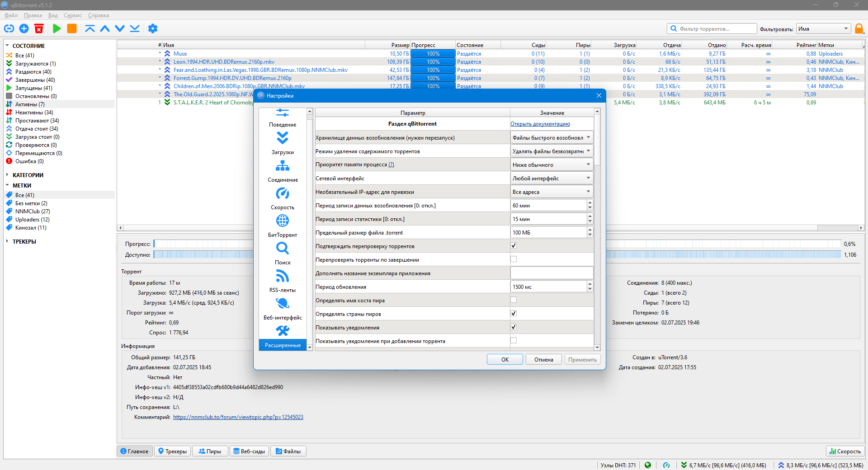Image resolution: width=868 pixels, height=470 pixels.
Task: Open RSS-ленты settings section
Action: [283, 282]
